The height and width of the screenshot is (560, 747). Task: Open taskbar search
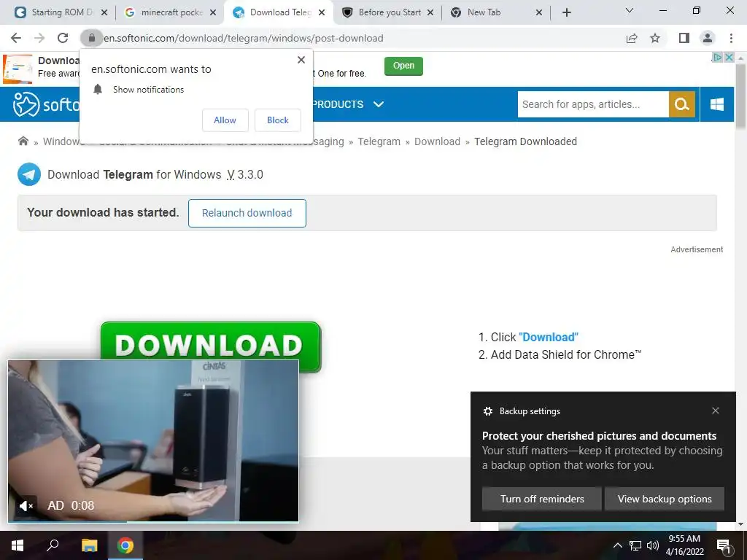[53, 545]
